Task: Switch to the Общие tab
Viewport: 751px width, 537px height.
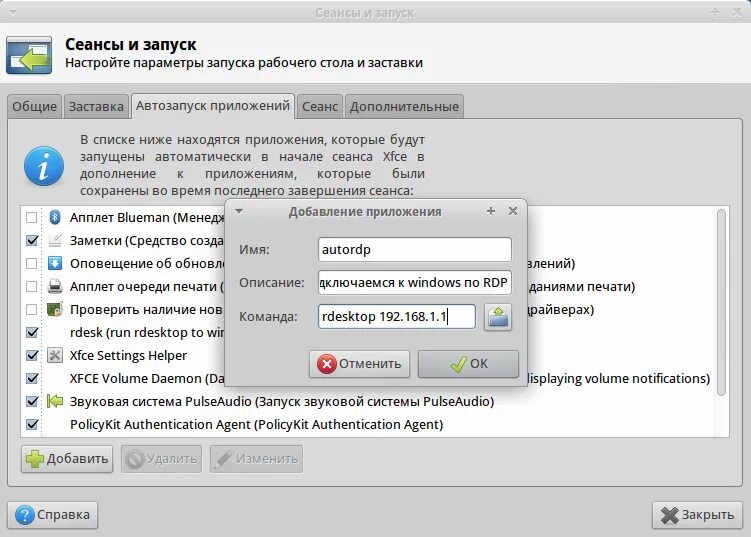Action: [x=34, y=106]
